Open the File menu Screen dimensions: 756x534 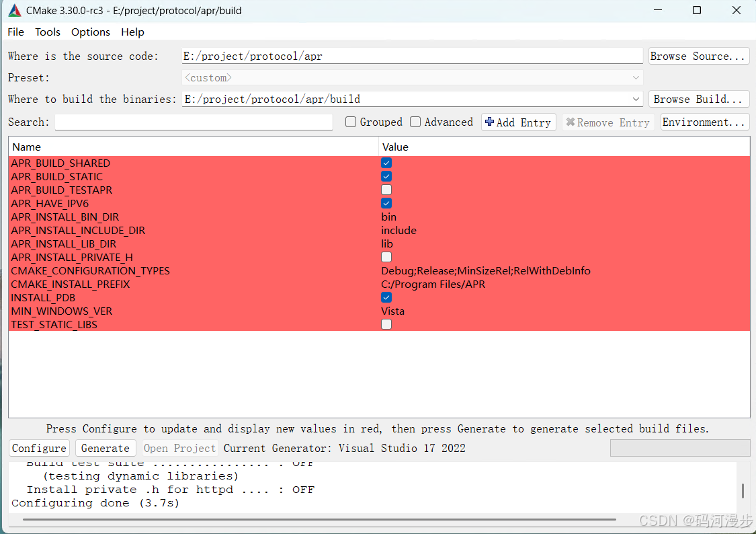click(16, 32)
